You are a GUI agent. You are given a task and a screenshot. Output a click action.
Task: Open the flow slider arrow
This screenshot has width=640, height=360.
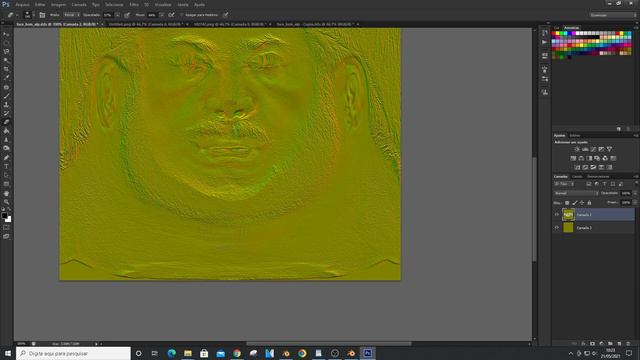point(162,15)
